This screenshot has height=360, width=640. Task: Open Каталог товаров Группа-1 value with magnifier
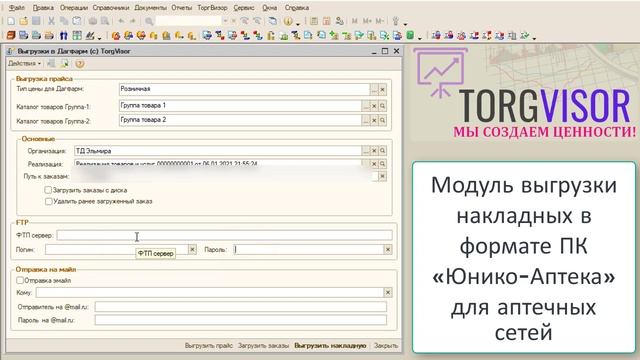coord(382,106)
